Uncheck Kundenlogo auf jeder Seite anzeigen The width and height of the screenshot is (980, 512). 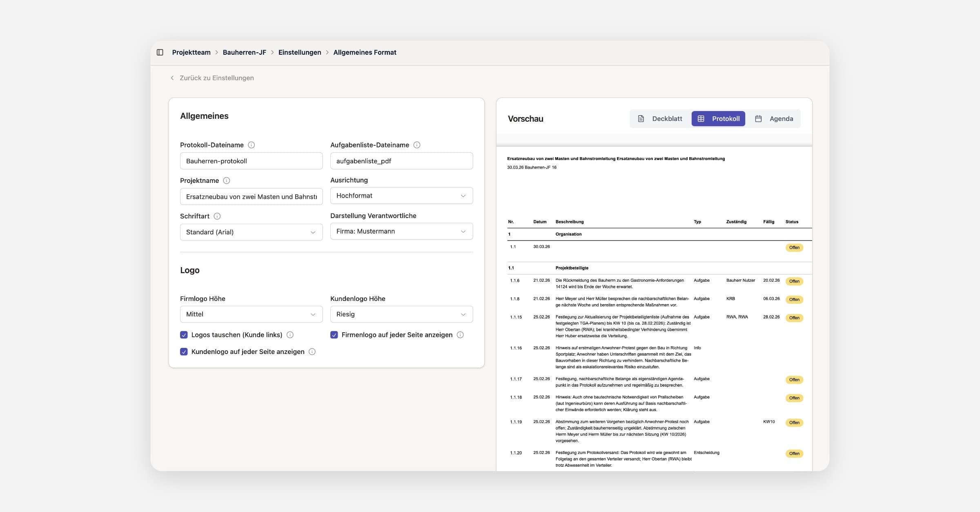tap(184, 352)
